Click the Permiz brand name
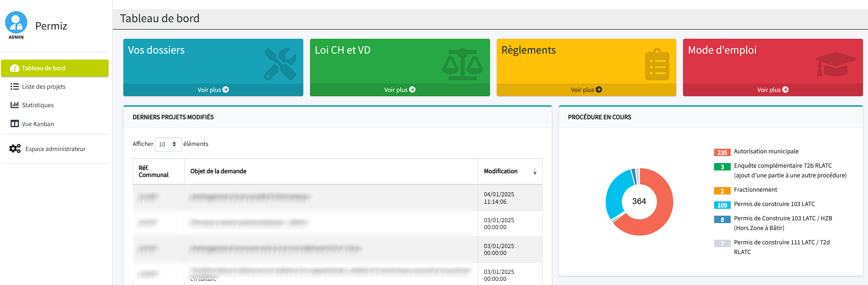Image resolution: width=868 pixels, height=285 pixels. point(51,26)
